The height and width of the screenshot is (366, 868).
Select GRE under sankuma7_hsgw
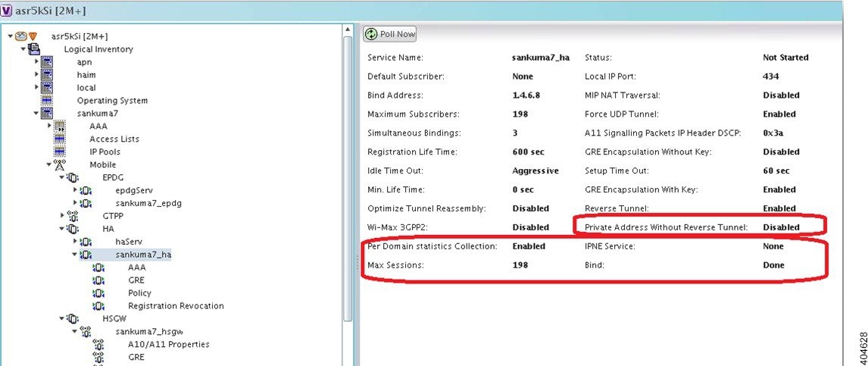[136, 357]
